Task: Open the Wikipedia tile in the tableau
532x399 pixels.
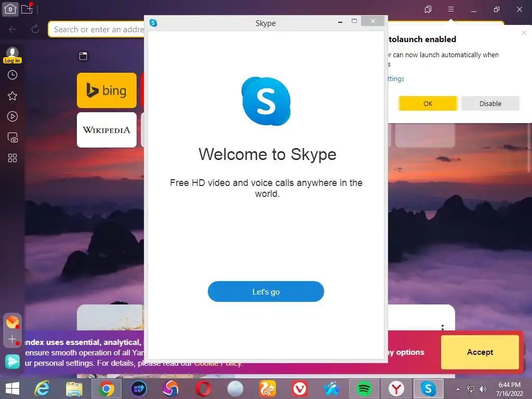Action: click(107, 130)
